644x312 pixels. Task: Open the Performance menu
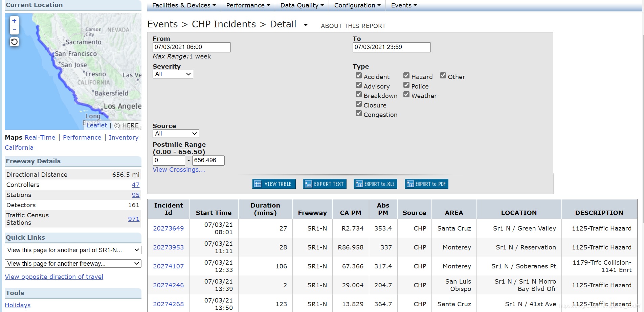(248, 5)
